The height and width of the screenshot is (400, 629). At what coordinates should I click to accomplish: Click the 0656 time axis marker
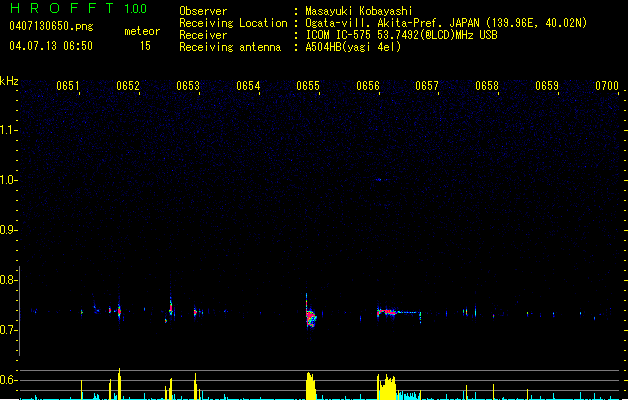(368, 86)
